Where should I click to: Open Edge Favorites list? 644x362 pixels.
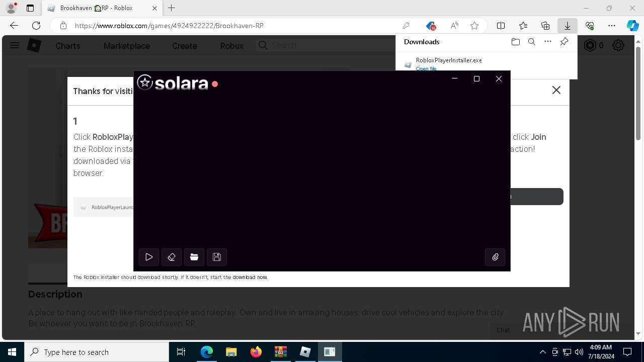point(523,26)
